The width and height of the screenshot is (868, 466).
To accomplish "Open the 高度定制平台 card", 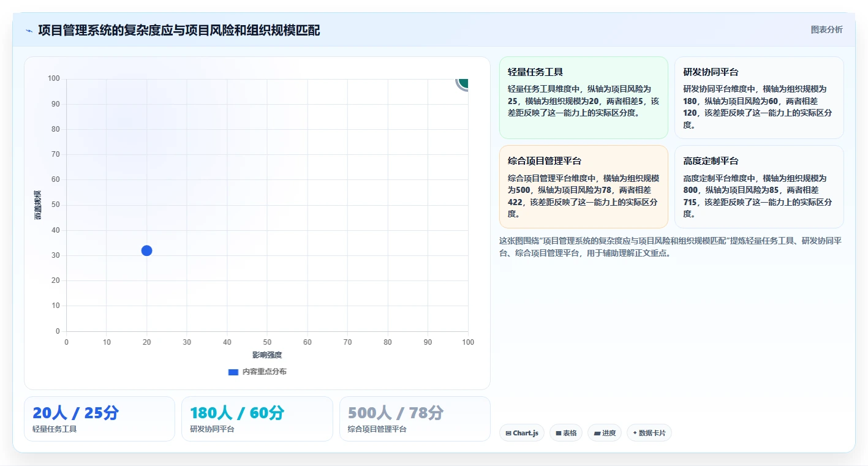I will tap(759, 187).
